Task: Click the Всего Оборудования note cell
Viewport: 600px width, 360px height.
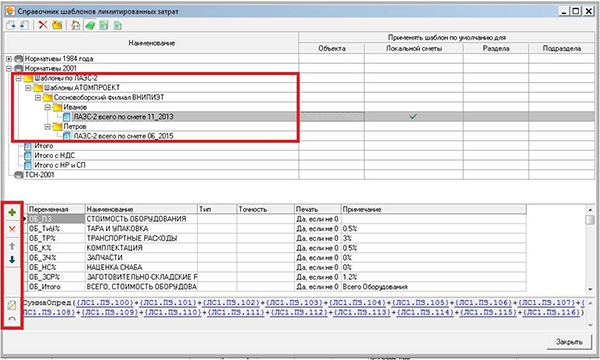Action: coord(434,287)
